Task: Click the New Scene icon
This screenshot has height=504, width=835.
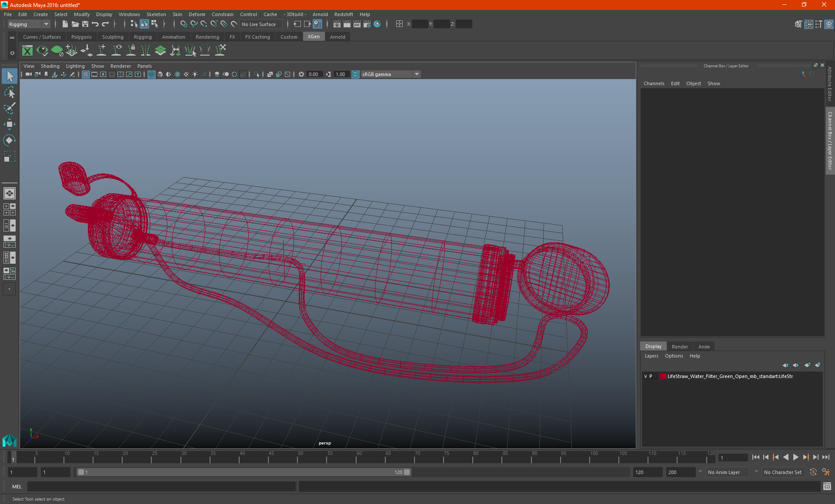Action: click(65, 24)
